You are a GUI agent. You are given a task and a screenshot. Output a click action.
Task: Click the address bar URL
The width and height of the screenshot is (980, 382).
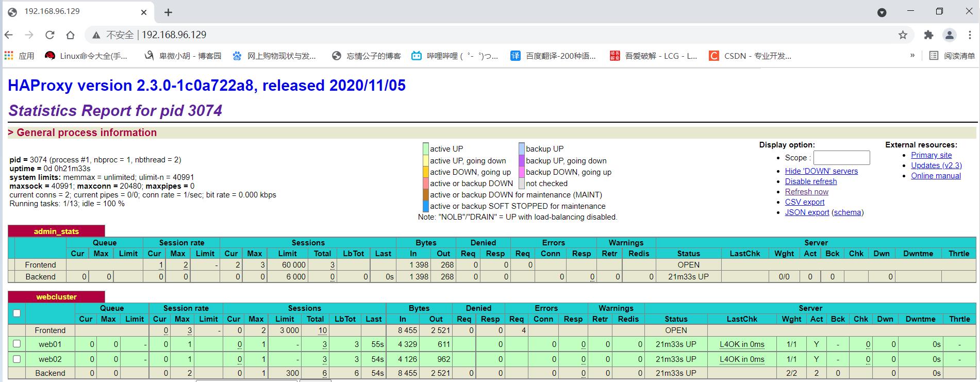point(174,35)
